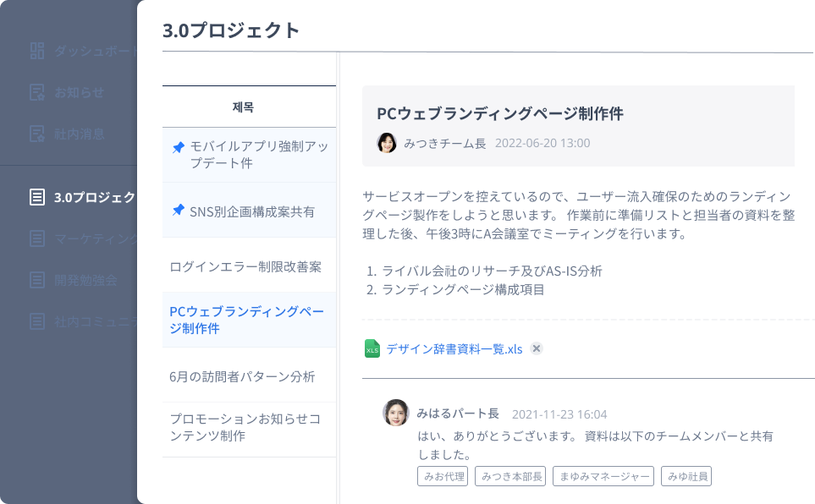Remove the attachment with the X button
Screen dimensions: 815x504
pyautogui.click(x=537, y=348)
